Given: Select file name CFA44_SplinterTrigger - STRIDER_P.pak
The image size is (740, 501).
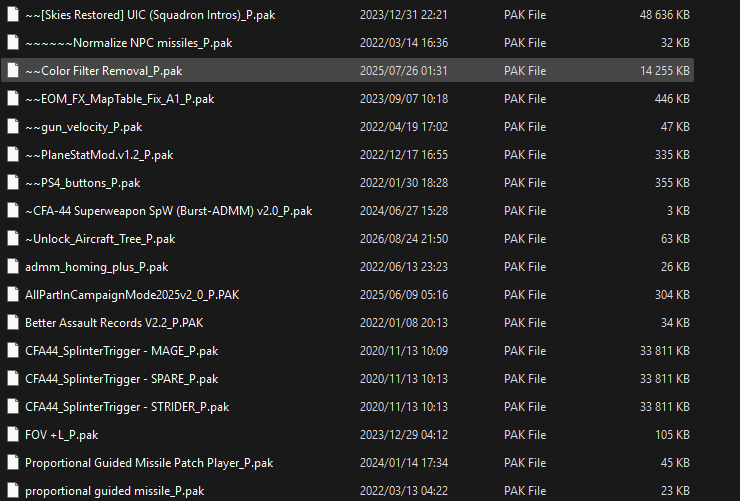Looking at the screenshot, I should pyautogui.click(x=127, y=407).
